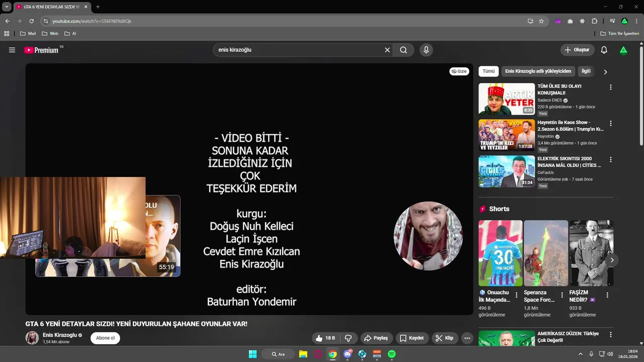Open options for AMERİKASIZ DÜZEN video
Image resolution: width=644 pixels, height=362 pixels.
pyautogui.click(x=611, y=334)
